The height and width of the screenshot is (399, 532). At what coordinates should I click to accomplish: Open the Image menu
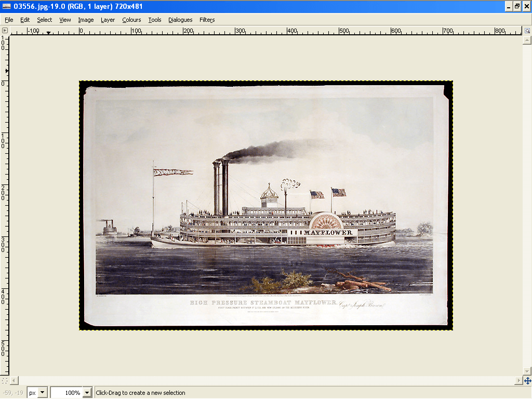pyautogui.click(x=86, y=20)
